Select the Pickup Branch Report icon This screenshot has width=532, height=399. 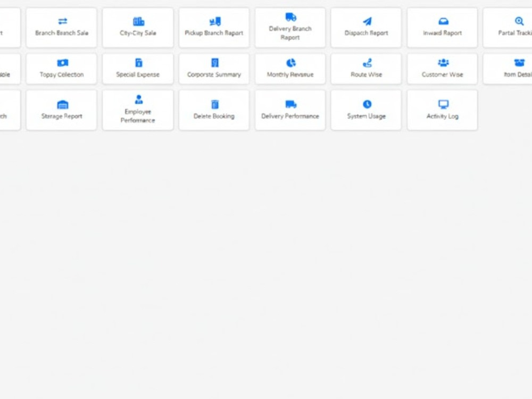tap(215, 21)
